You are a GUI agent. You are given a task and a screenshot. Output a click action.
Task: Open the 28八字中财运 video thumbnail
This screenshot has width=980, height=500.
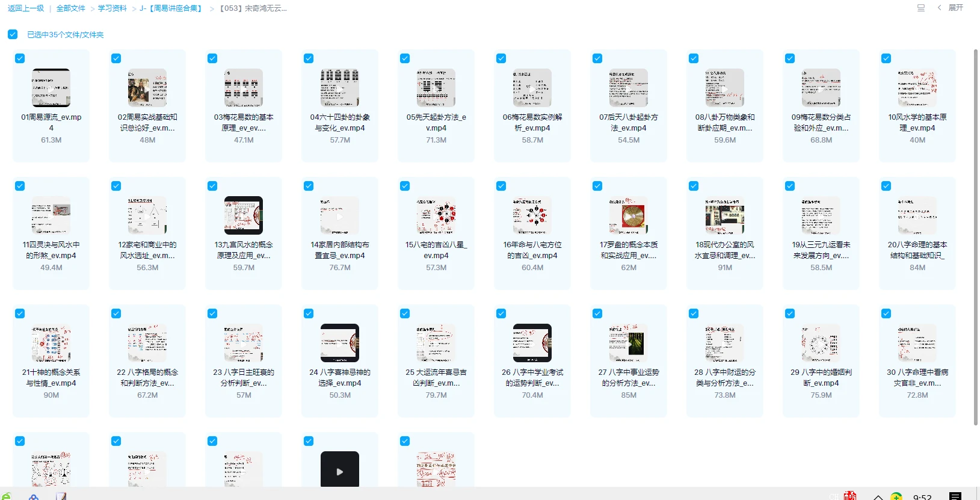coord(725,343)
